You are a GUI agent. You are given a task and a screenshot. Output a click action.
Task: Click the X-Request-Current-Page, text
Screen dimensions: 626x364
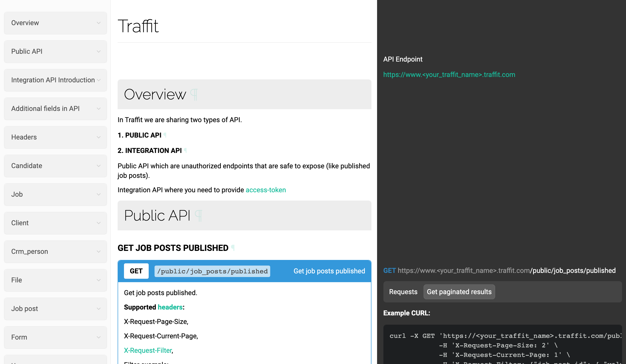(x=161, y=336)
